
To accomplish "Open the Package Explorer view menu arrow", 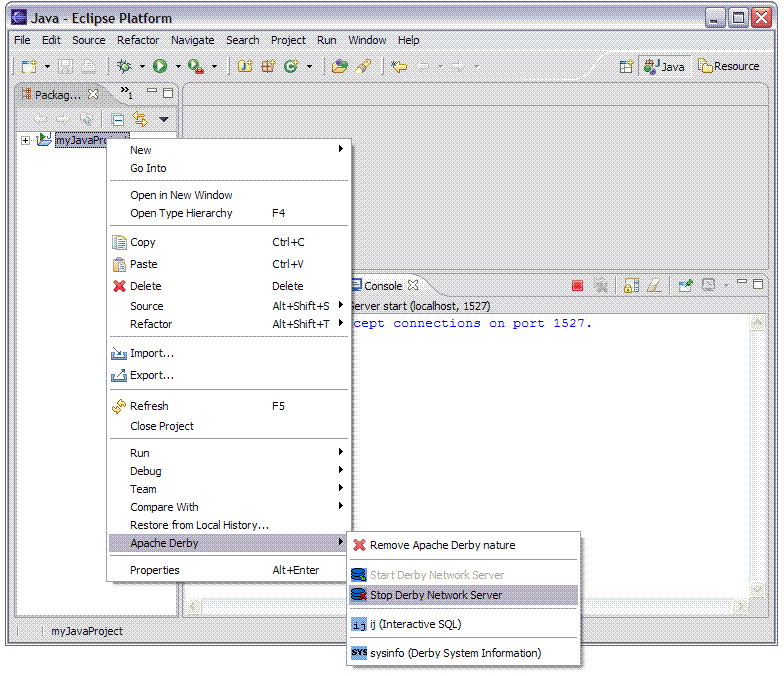I will point(163,119).
